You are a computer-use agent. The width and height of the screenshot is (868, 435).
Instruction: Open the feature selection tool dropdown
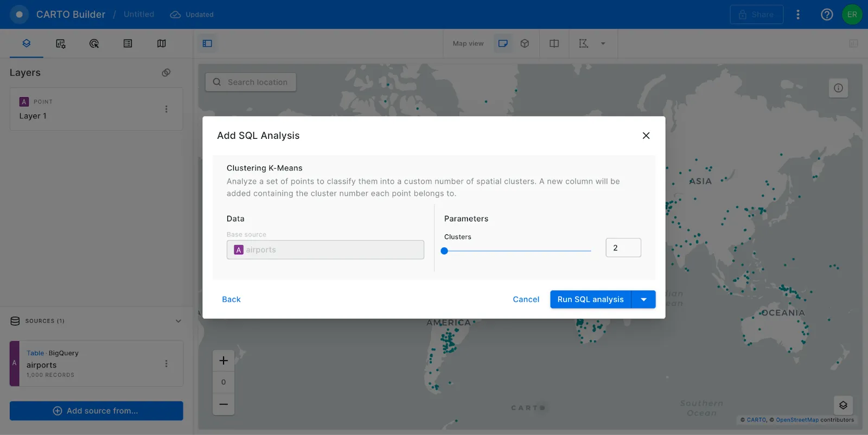click(x=603, y=43)
